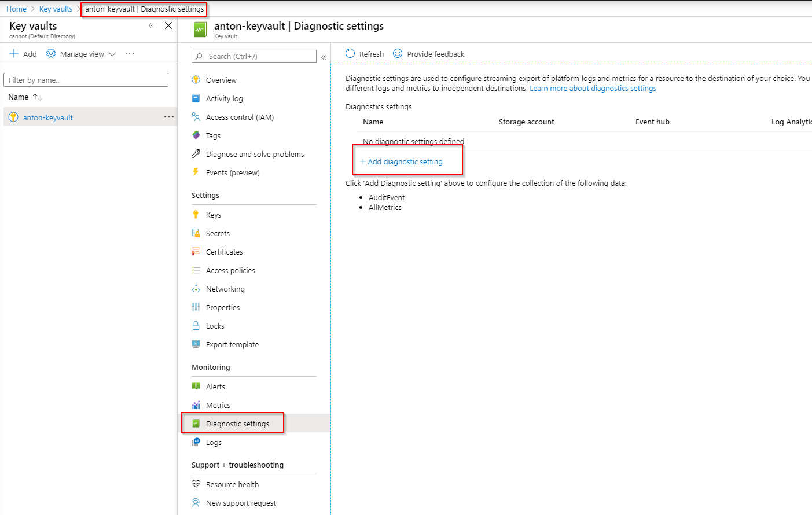Go to Key vaults breadcrumb
The height and width of the screenshot is (515, 812).
click(56, 9)
